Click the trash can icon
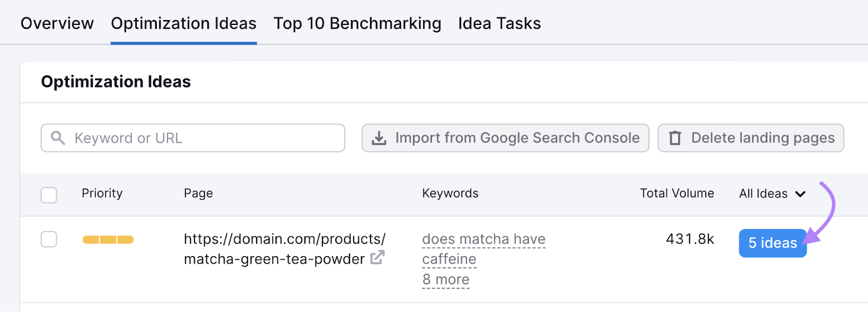The image size is (868, 312). (x=675, y=138)
